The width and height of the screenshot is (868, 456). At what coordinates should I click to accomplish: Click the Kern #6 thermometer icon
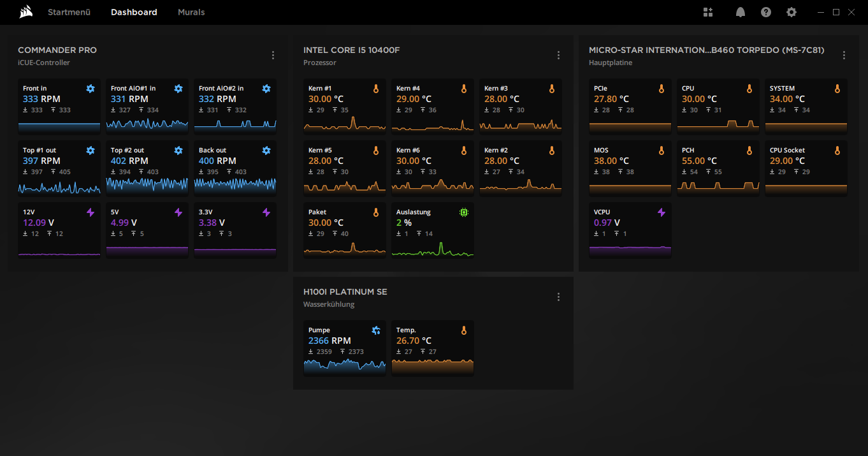point(464,151)
